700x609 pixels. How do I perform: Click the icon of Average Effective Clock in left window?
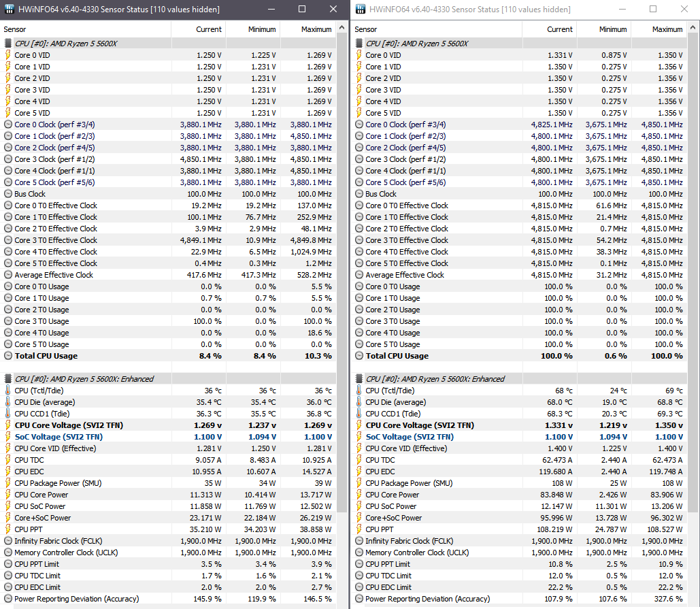pos(8,275)
